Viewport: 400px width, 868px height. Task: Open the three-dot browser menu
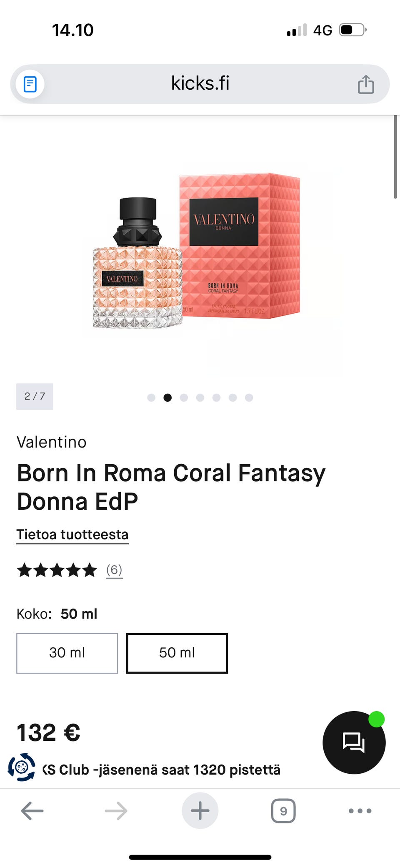click(360, 811)
